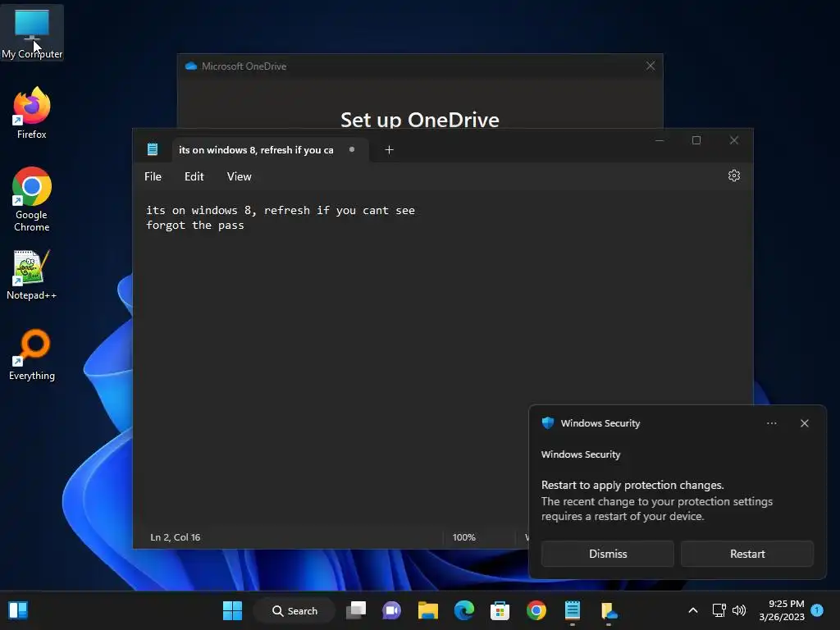Restart the device from the notification
Image resolution: width=840 pixels, height=630 pixels.
coord(746,554)
